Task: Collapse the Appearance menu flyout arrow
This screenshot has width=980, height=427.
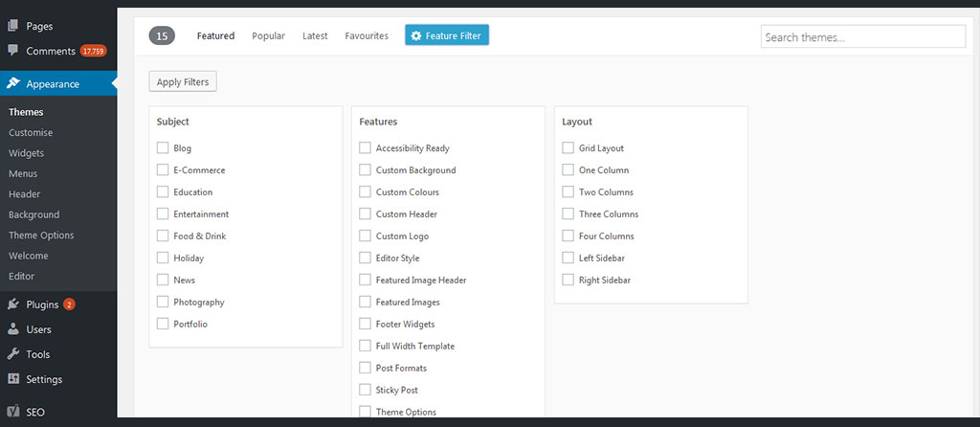Action: 114,84
